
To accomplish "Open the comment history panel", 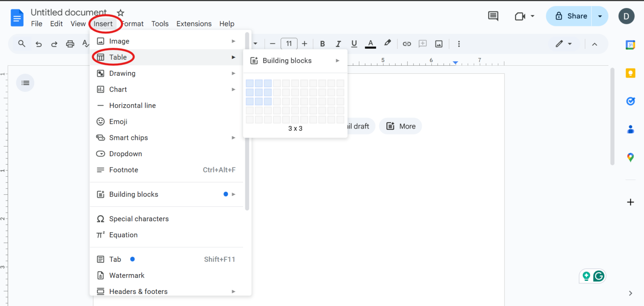I will (493, 16).
